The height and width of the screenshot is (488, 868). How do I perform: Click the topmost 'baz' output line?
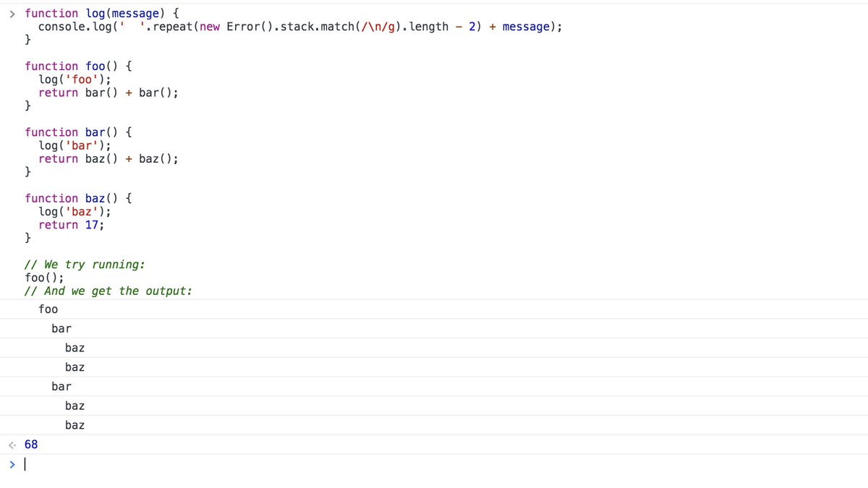[x=75, y=348]
